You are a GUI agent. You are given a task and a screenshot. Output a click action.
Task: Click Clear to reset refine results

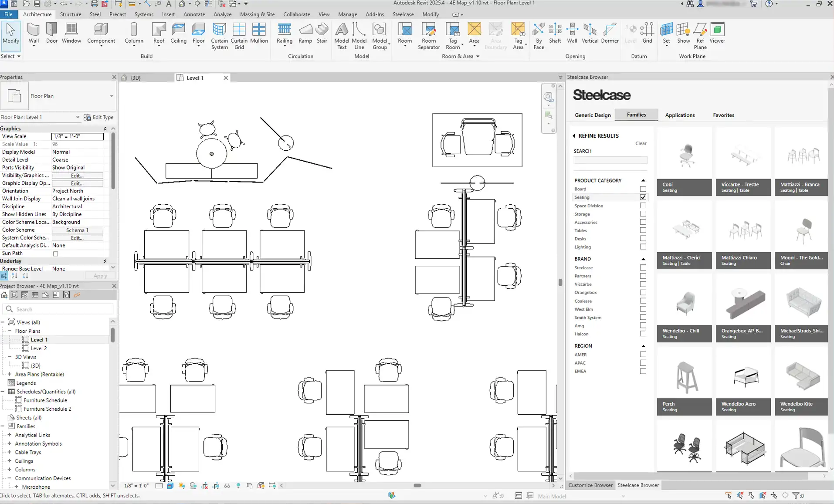coord(641,143)
